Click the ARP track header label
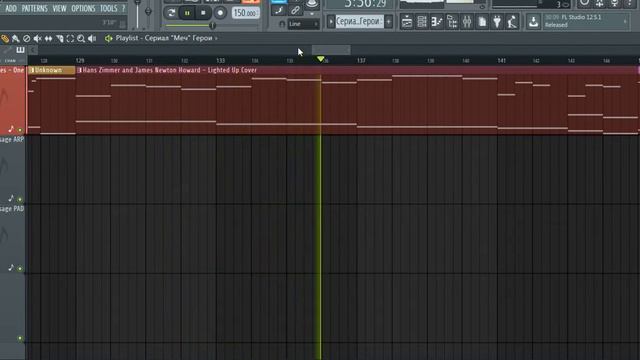The height and width of the screenshot is (360, 640). 13,140
